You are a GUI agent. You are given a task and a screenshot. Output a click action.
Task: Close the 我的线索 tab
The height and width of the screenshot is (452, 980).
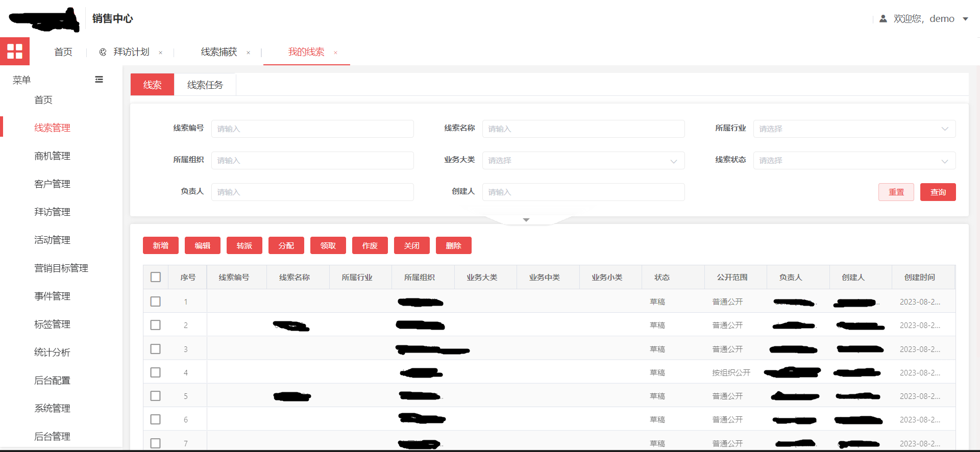pyautogui.click(x=335, y=53)
